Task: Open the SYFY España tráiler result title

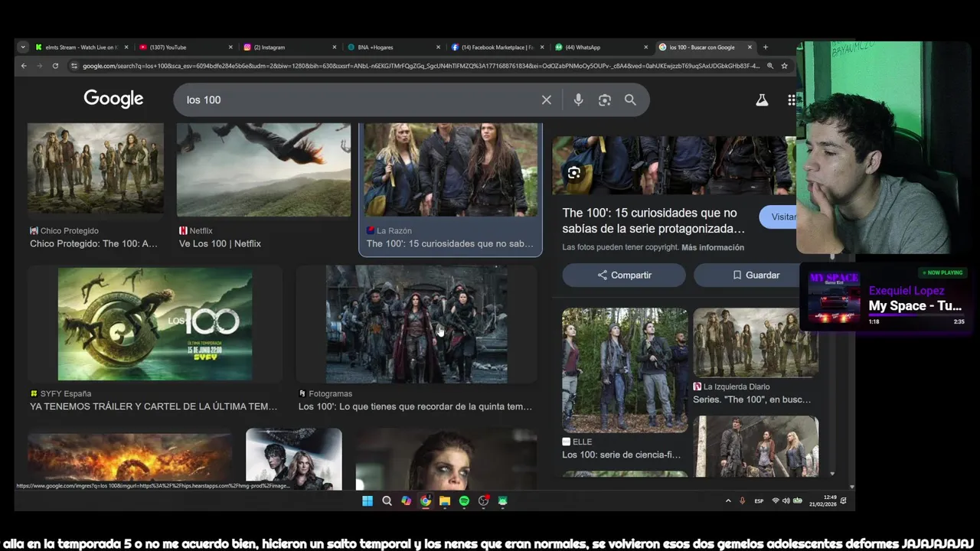Action: [x=154, y=406]
